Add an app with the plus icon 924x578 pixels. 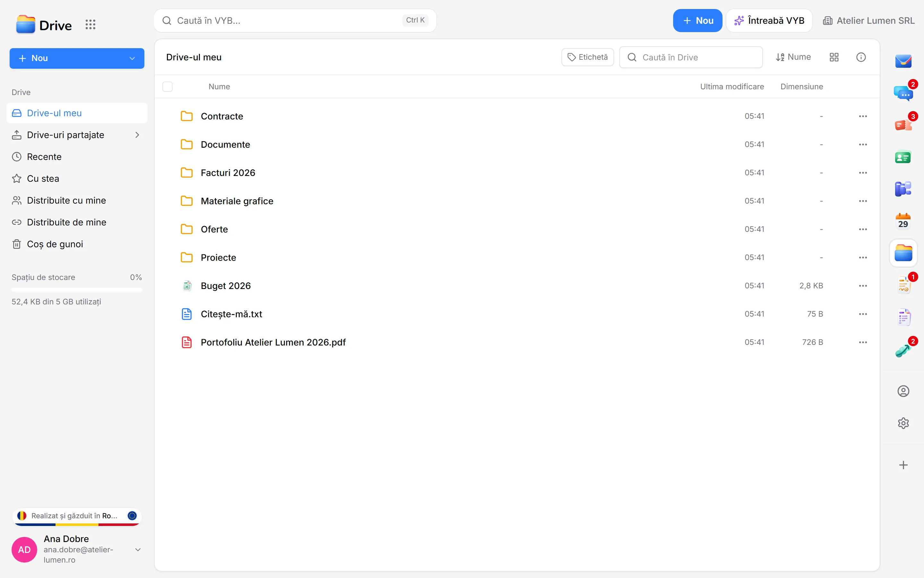tap(903, 465)
